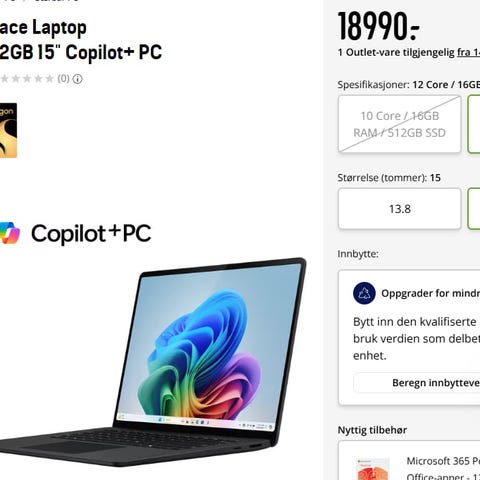Select the green-outlined 12 Core specification option
Screen dimensions: 480x480
coord(474,124)
